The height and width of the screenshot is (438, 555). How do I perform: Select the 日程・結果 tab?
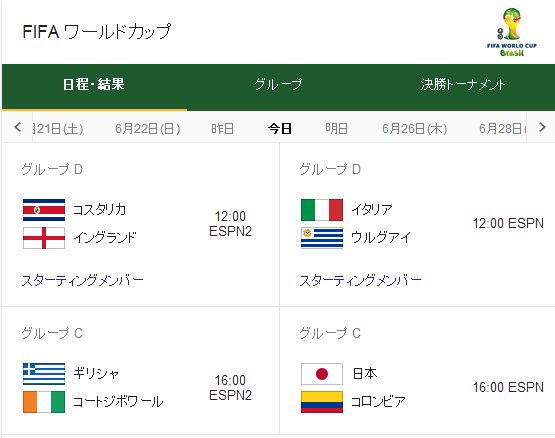[94, 84]
